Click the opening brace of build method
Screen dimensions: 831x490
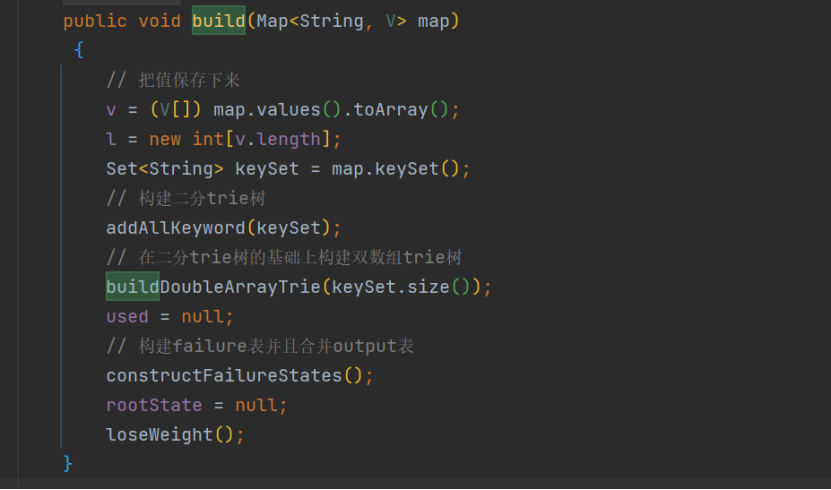click(x=79, y=50)
